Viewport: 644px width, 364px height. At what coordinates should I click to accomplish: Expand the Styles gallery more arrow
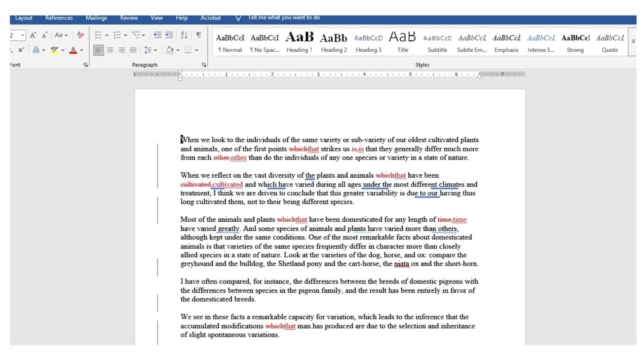pyautogui.click(x=633, y=42)
